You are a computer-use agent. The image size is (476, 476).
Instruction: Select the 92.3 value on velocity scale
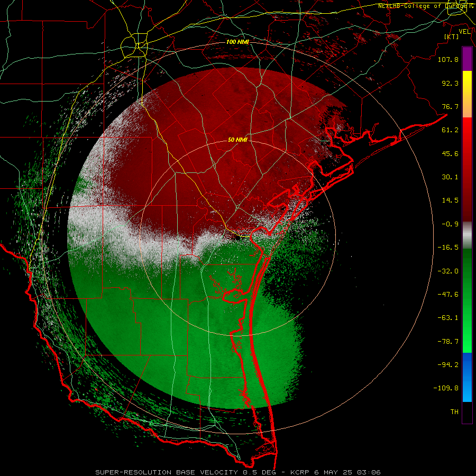(450, 83)
